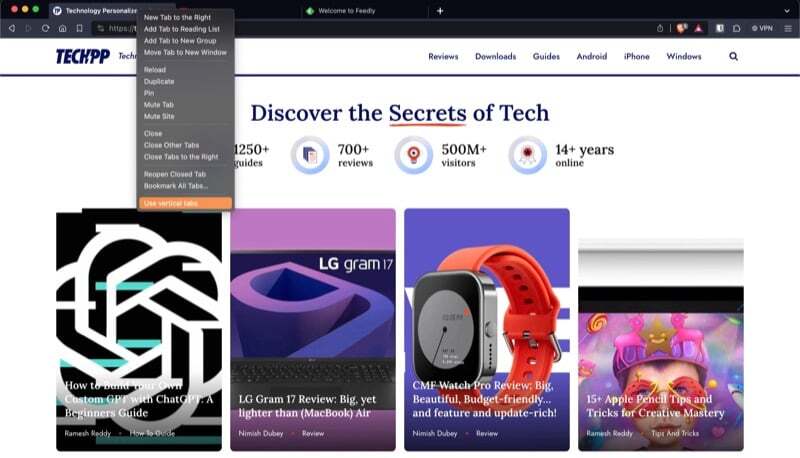This screenshot has height=458, width=800.
Task: Toggle the sidebar panel icon
Action: tap(719, 29)
